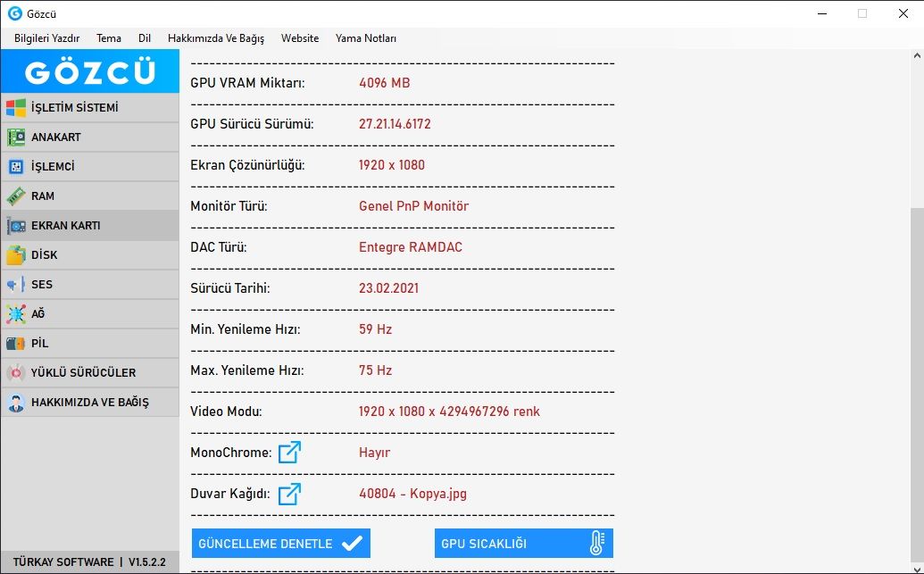Click the screen resolution value 1920 x 1080
Screen dimensions: 924x574
392,165
